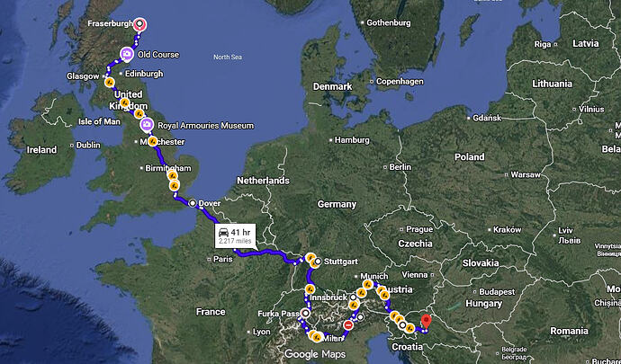Click the Furka Pass waypoint circle
The height and width of the screenshot is (364, 621).
point(305,314)
